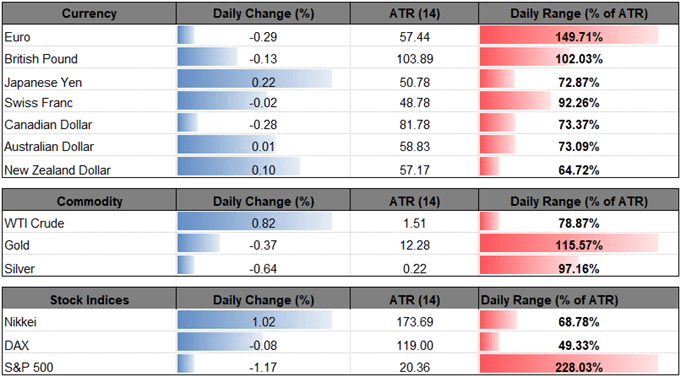Image resolution: width=680 pixels, height=376 pixels.
Task: Click the Stock Indices table header
Action: click(89, 300)
